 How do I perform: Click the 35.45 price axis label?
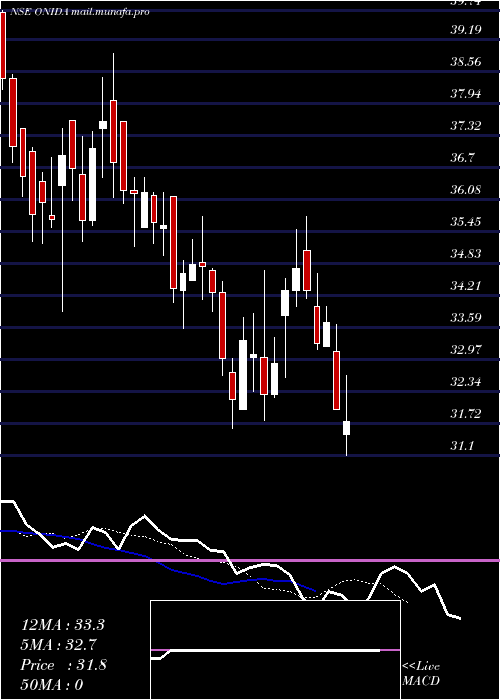(465, 222)
